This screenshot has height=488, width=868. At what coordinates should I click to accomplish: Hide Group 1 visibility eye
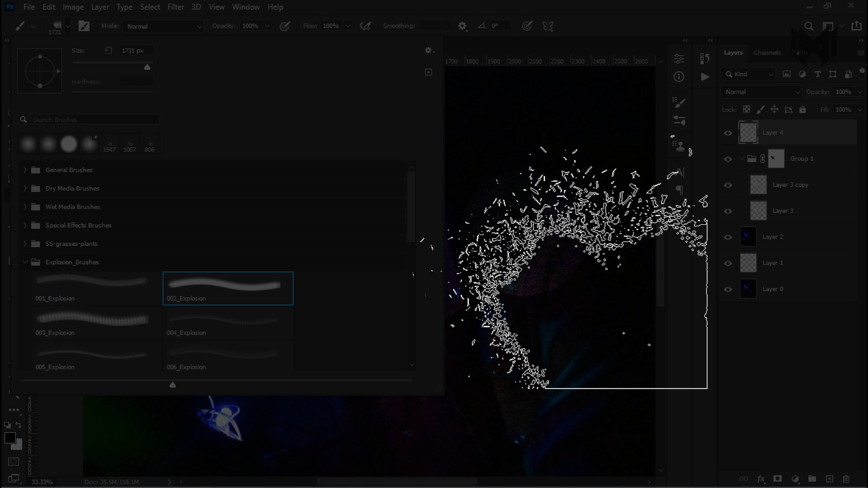tap(728, 159)
